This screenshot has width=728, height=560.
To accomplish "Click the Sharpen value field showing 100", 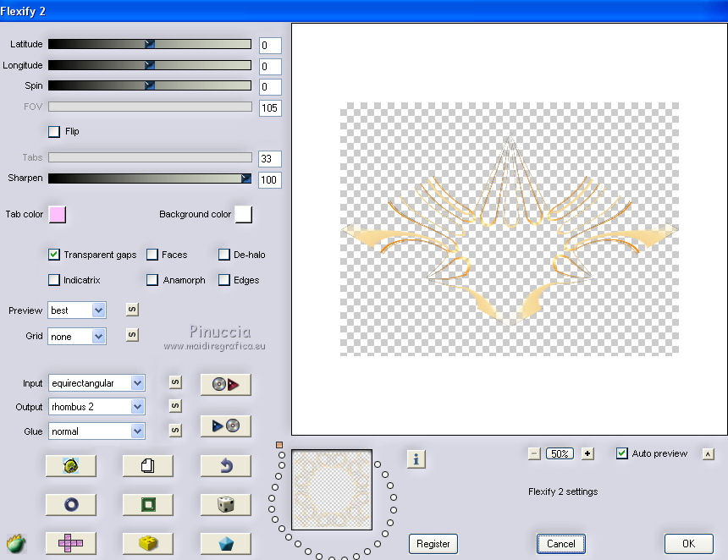I will 270,180.
